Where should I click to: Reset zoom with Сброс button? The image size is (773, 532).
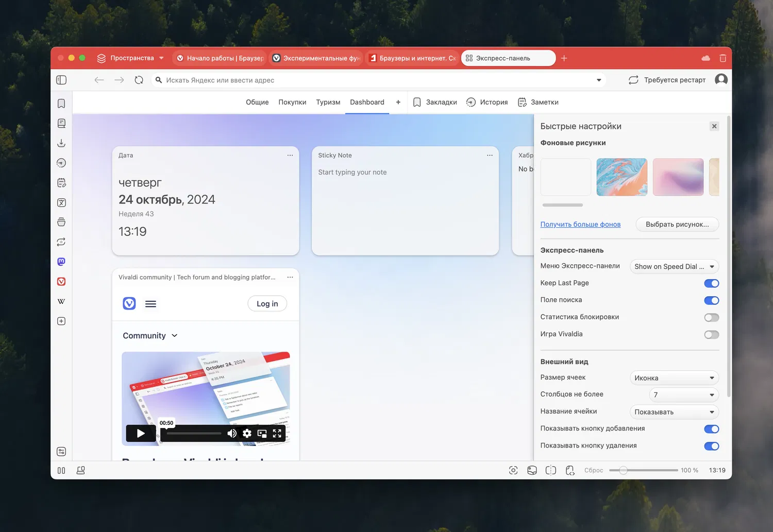pyautogui.click(x=594, y=470)
